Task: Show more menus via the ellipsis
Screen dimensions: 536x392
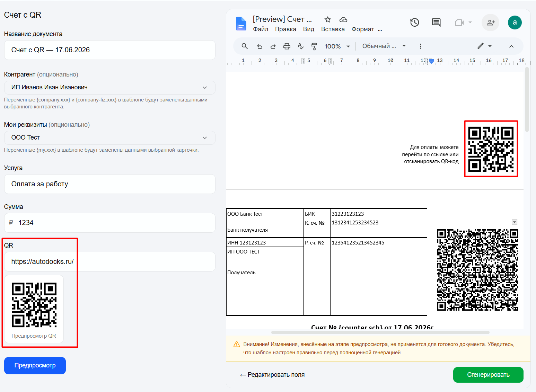Action: coord(380,29)
